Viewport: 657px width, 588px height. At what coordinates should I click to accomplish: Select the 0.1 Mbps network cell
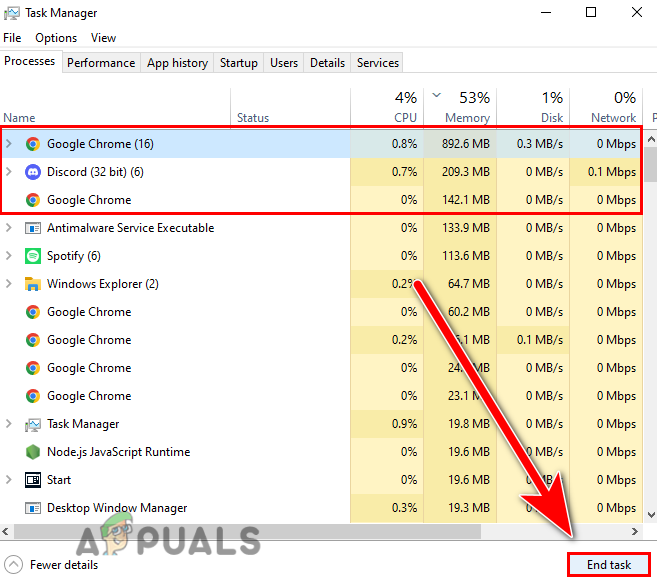pos(606,172)
